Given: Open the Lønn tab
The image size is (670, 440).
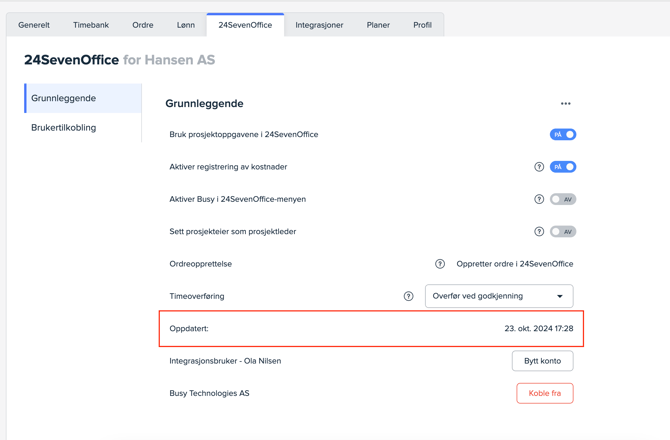Looking at the screenshot, I should click(x=186, y=25).
